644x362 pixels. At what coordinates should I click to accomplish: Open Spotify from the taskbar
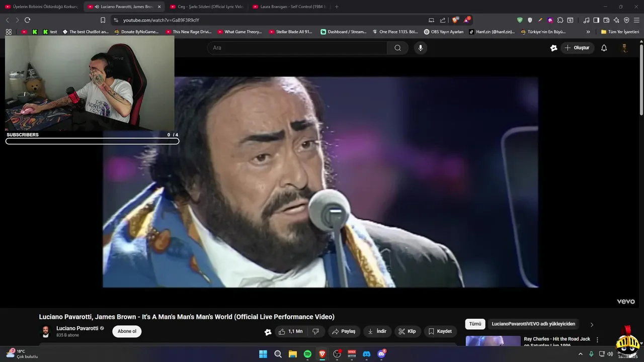[x=307, y=354]
